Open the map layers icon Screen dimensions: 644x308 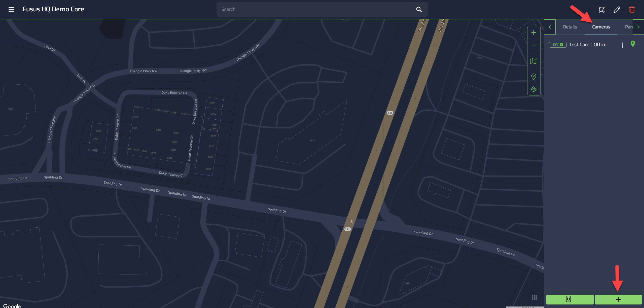[x=533, y=61]
